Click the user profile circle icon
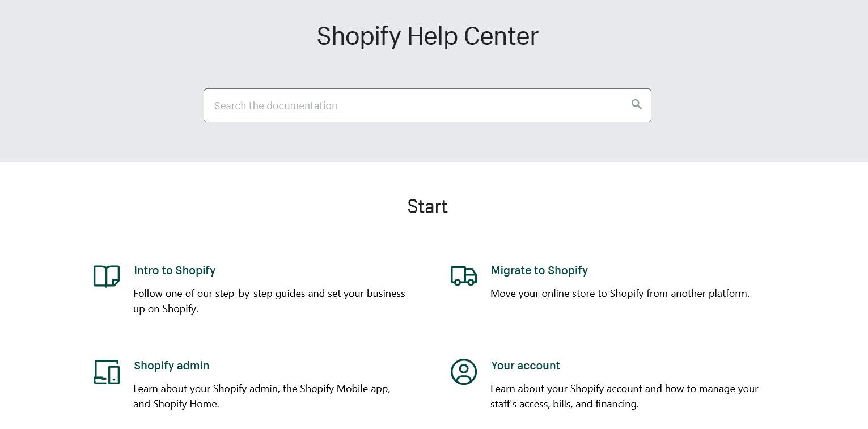The width and height of the screenshot is (868, 429). pos(464,372)
